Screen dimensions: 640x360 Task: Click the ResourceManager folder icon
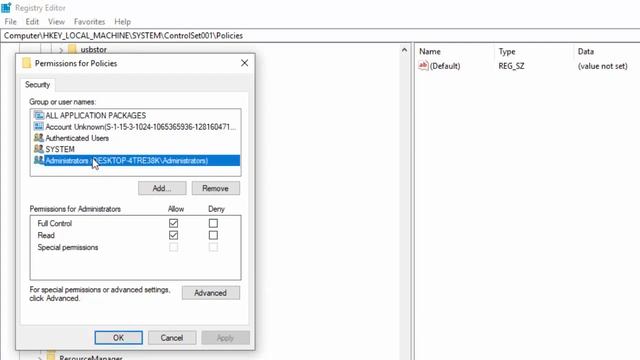pyautogui.click(x=51, y=356)
